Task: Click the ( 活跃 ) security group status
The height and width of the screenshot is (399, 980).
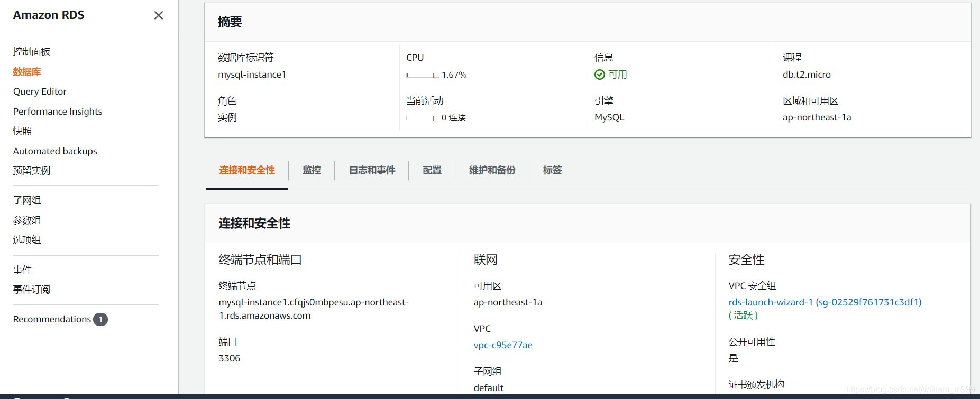Action: [x=743, y=316]
